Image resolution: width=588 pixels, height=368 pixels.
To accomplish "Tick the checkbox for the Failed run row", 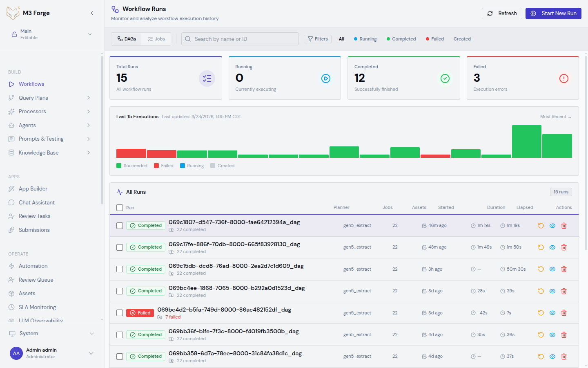I will 120,313.
